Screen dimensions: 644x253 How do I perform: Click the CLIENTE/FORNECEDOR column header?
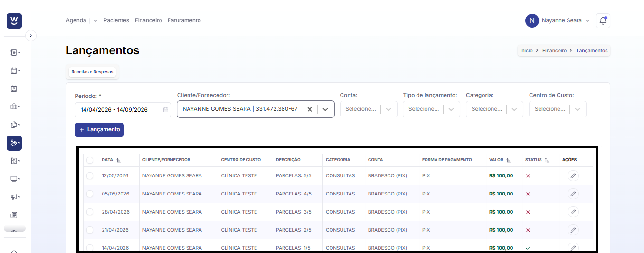166,160
